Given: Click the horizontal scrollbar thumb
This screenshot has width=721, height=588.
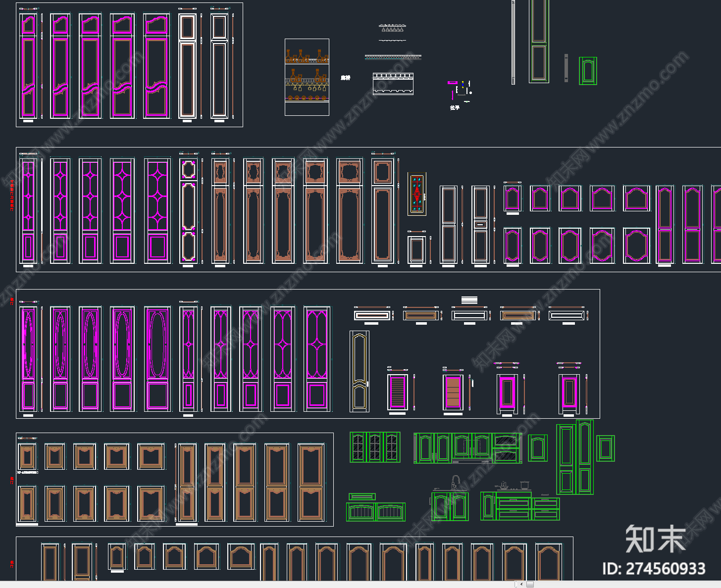Looking at the screenshot, I should 530,585.
